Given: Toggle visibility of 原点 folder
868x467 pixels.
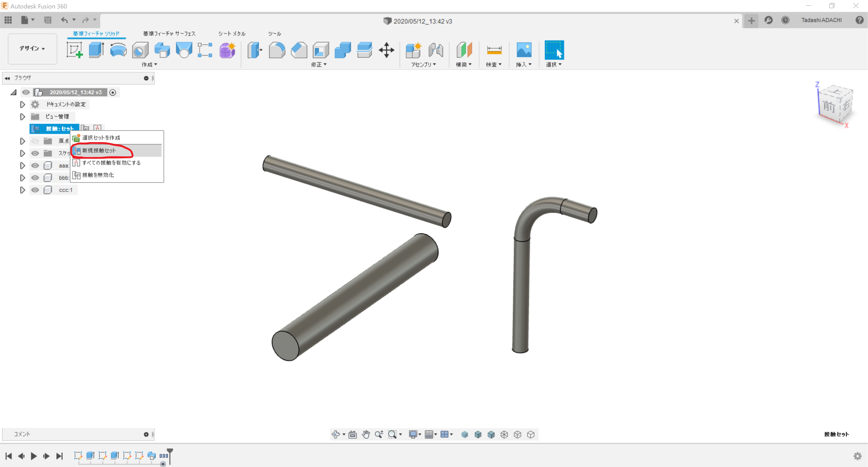Looking at the screenshot, I should tap(35, 141).
